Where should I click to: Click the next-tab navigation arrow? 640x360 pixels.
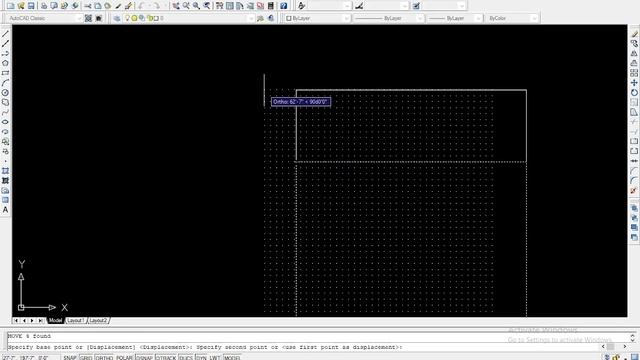32,321
